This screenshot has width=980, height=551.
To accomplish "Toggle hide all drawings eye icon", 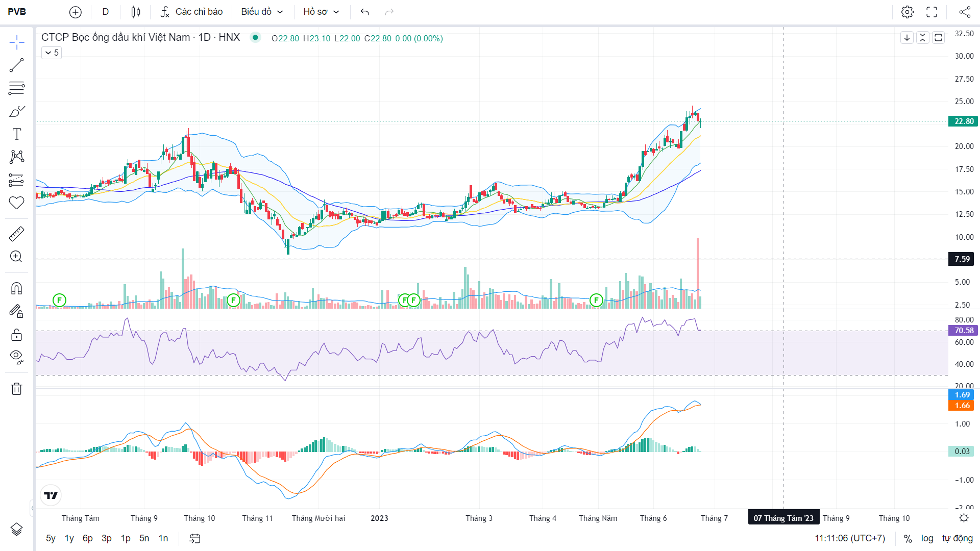I will [x=16, y=357].
